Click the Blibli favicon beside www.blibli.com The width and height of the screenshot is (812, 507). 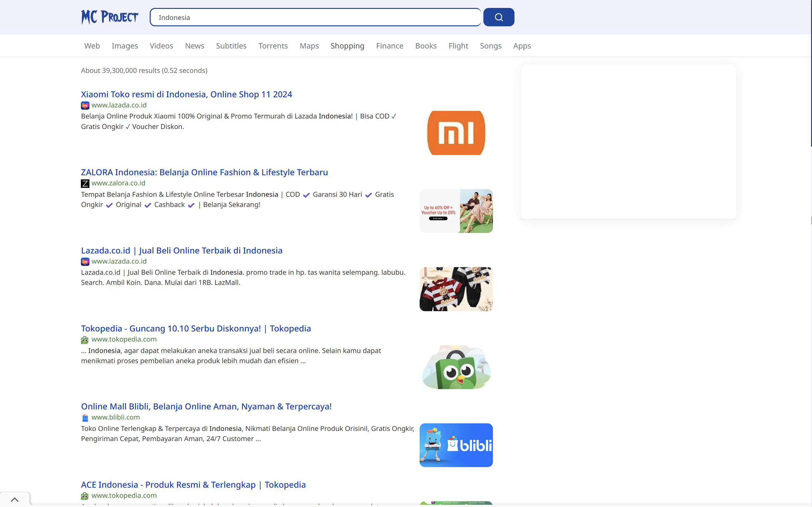[x=85, y=417]
